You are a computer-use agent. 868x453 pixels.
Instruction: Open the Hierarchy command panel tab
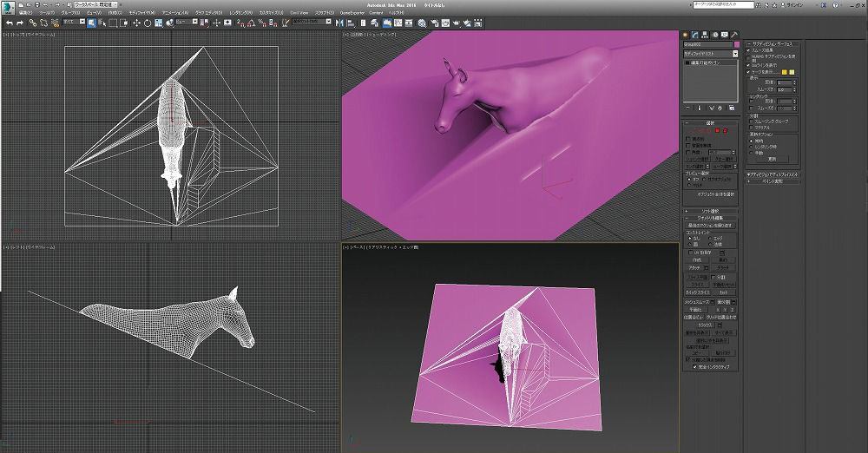pos(705,35)
